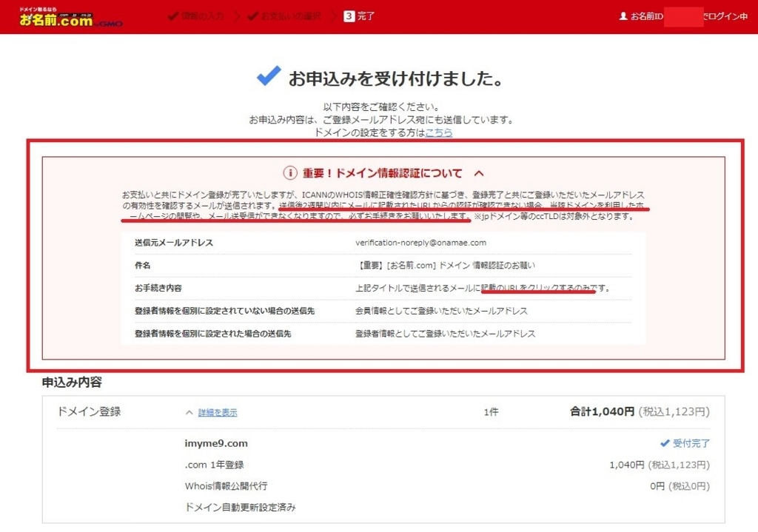This screenshot has width=758, height=532.
Task: Click the お支払いの選択 step in the progress bar
Action: click(x=284, y=16)
